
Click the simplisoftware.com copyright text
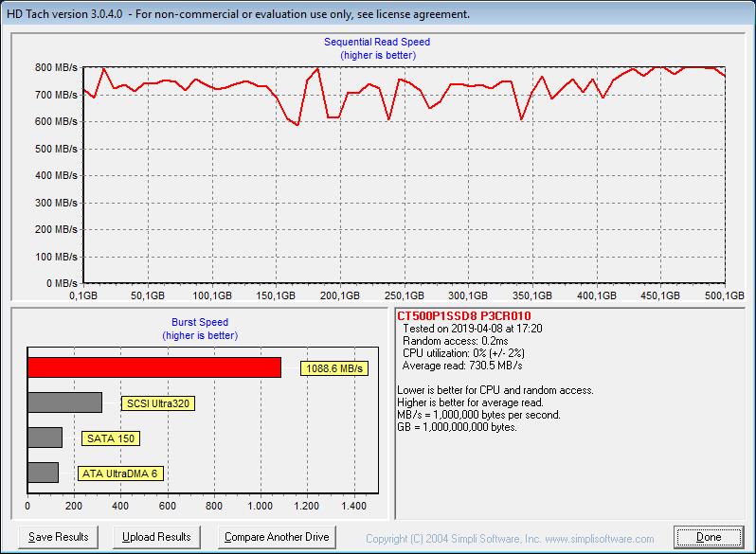pyautogui.click(x=510, y=539)
